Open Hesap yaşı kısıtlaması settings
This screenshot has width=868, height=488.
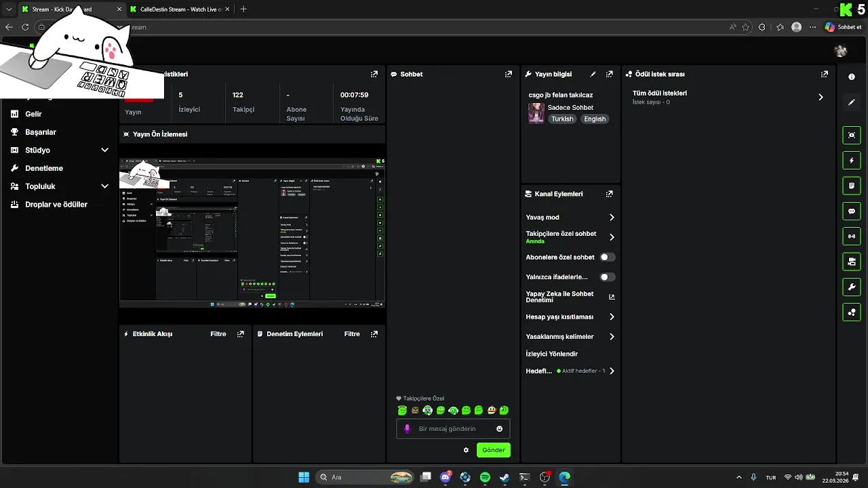click(x=570, y=317)
